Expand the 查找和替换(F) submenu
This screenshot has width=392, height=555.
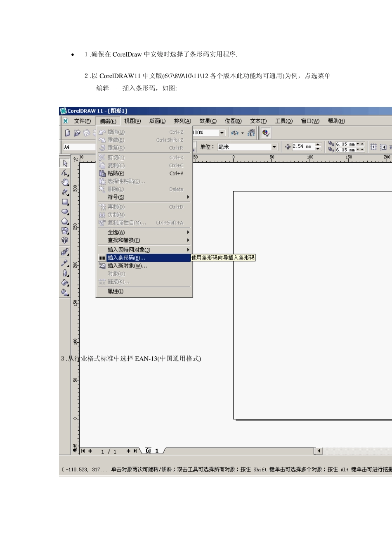pyautogui.click(x=188, y=240)
